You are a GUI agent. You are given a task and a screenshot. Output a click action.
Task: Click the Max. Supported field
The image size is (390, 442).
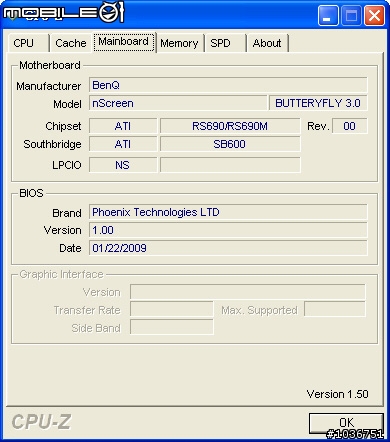(x=335, y=309)
